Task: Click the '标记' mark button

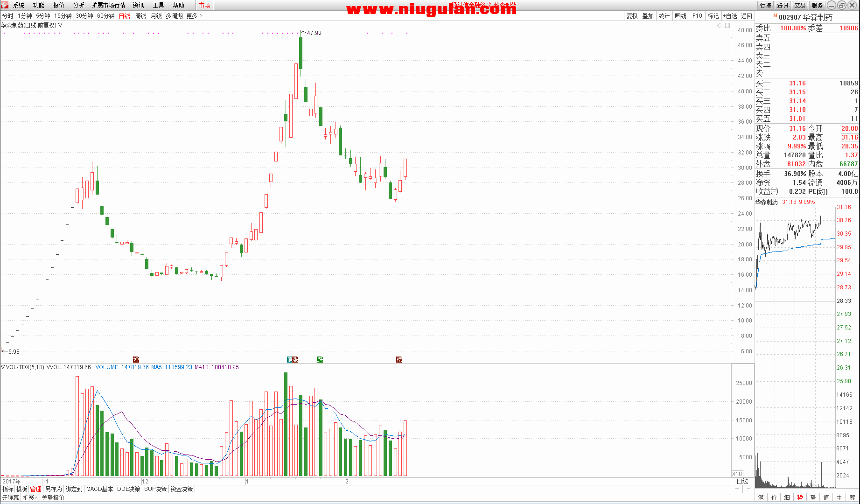Action: [x=713, y=16]
